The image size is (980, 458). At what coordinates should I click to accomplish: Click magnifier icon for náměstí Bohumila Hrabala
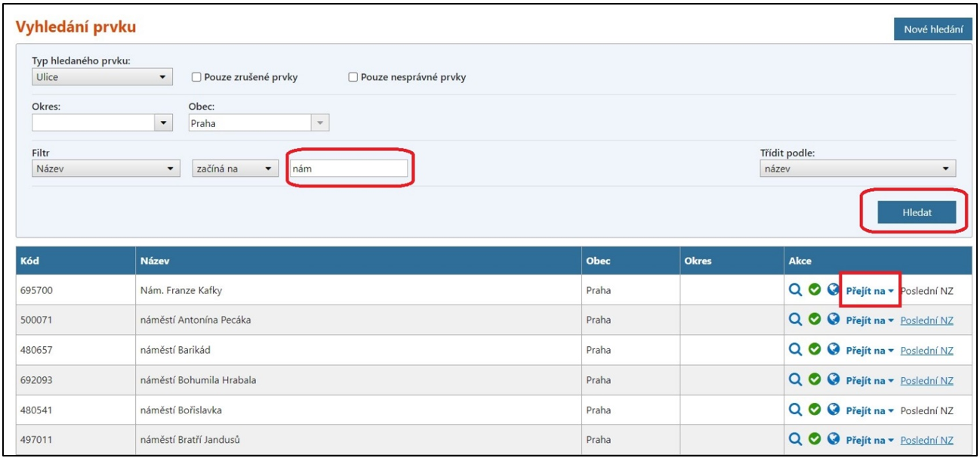coord(795,380)
